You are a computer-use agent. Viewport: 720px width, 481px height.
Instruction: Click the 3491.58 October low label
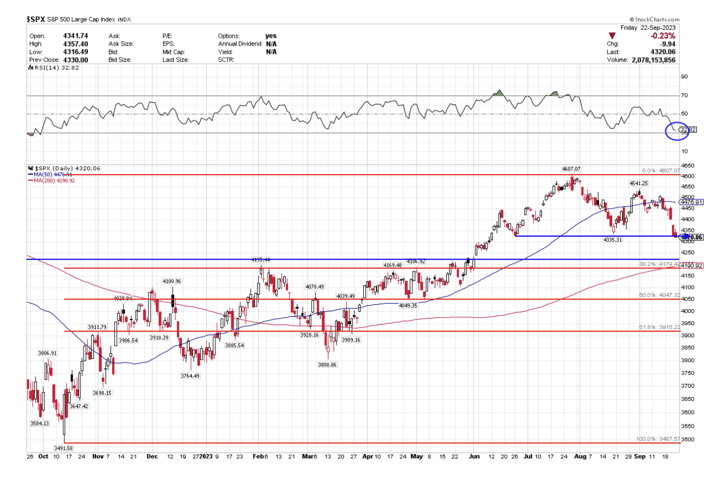[64, 448]
